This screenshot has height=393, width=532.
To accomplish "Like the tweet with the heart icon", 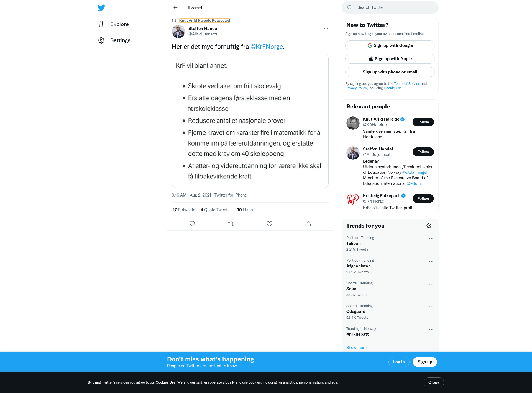I will 269,224.
